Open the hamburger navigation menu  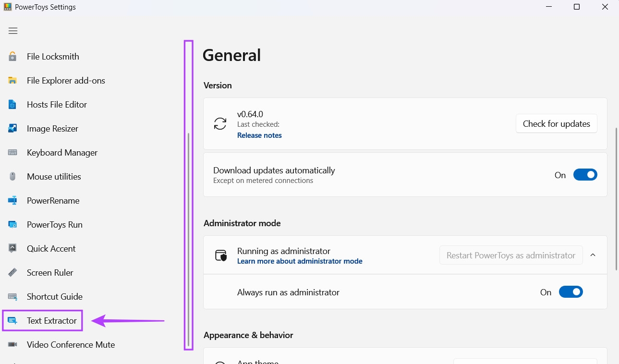(13, 31)
